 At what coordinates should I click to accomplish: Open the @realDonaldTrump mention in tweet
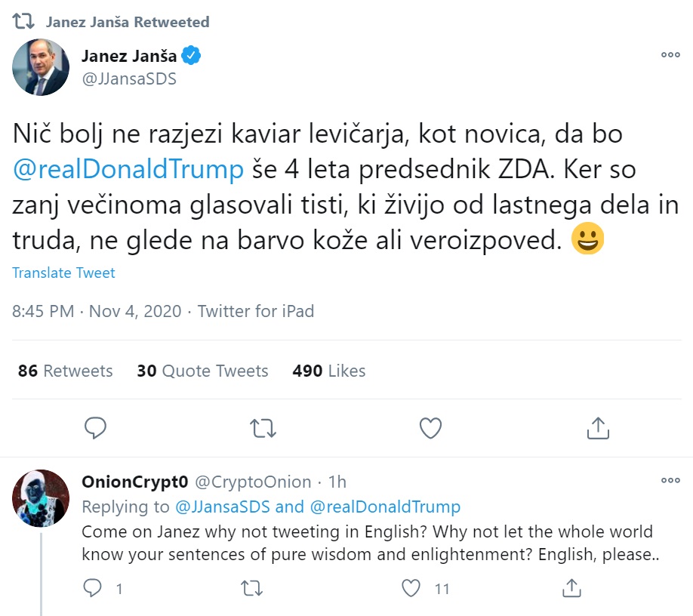point(128,169)
